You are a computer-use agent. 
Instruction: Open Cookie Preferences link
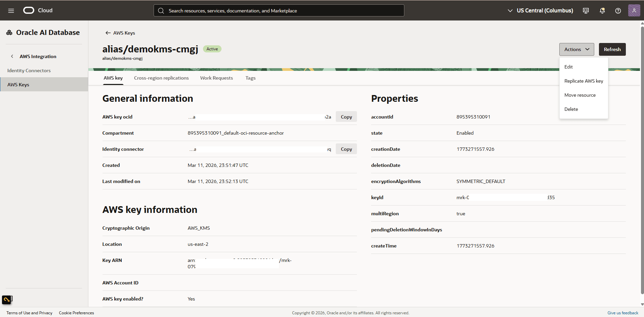pos(76,313)
